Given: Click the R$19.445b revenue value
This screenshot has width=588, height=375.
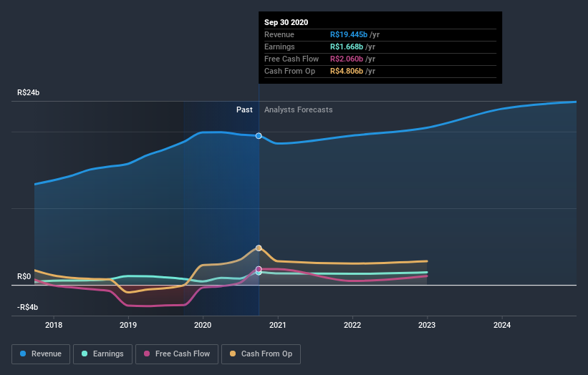Looking at the screenshot, I should (x=349, y=34).
